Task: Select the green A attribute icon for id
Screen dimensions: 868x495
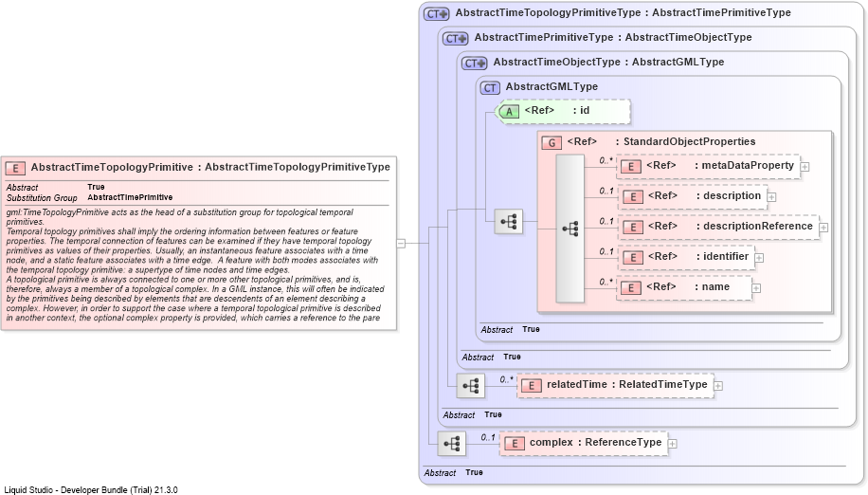Action: tap(508, 111)
